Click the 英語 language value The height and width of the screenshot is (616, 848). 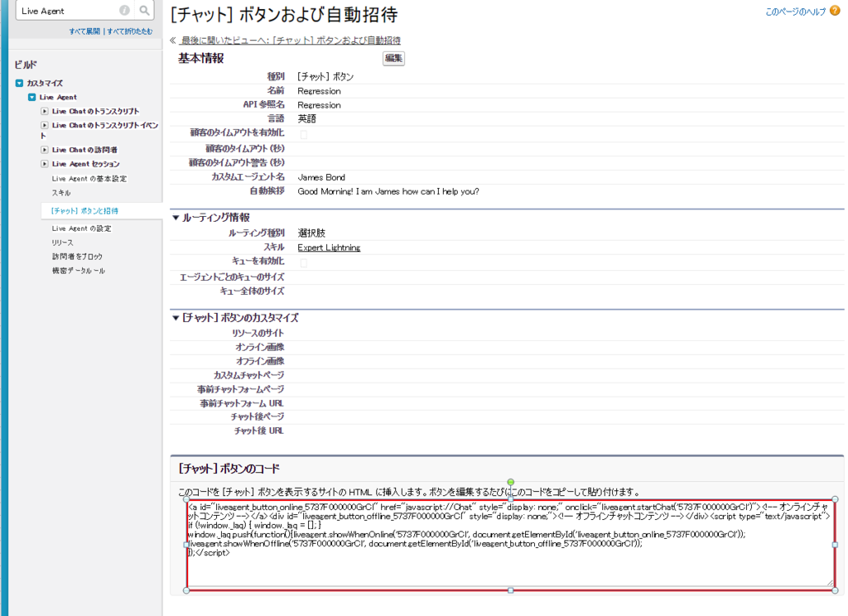(x=306, y=118)
